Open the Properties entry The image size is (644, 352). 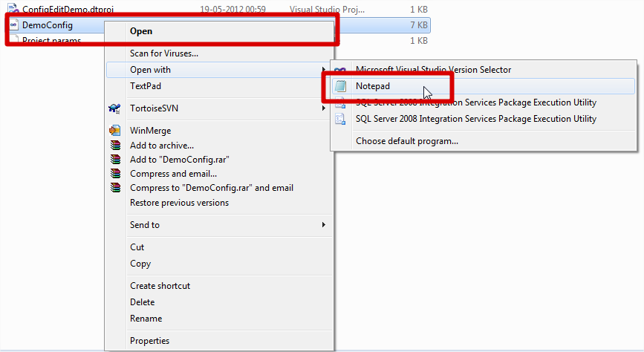[149, 341]
